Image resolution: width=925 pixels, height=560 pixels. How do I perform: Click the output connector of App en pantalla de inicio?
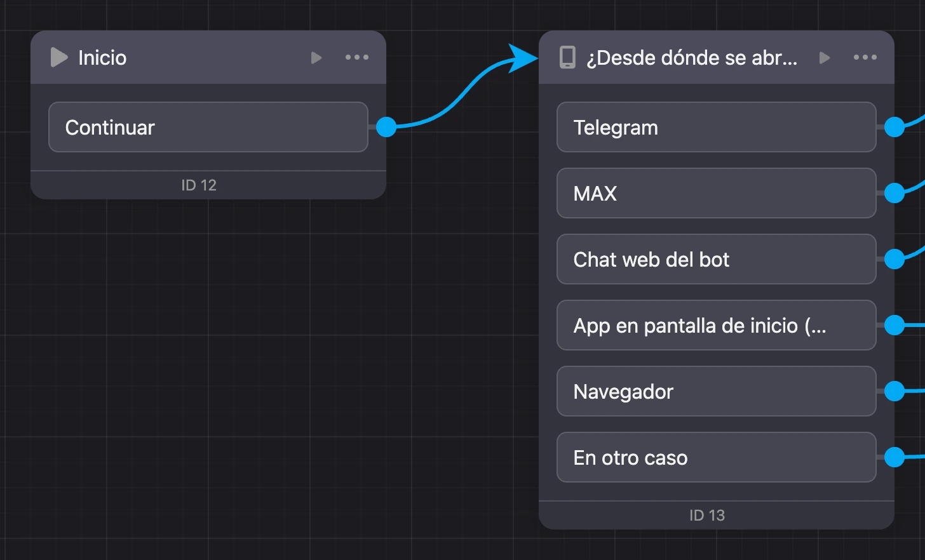coord(895,325)
